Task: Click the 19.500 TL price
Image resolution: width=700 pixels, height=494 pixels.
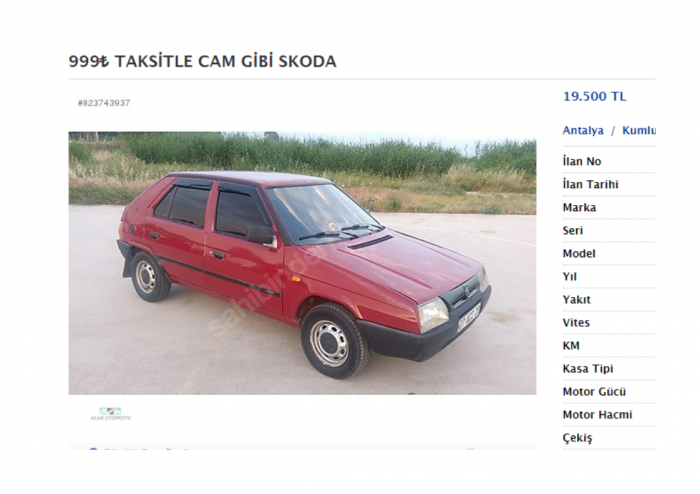Action: click(x=595, y=96)
